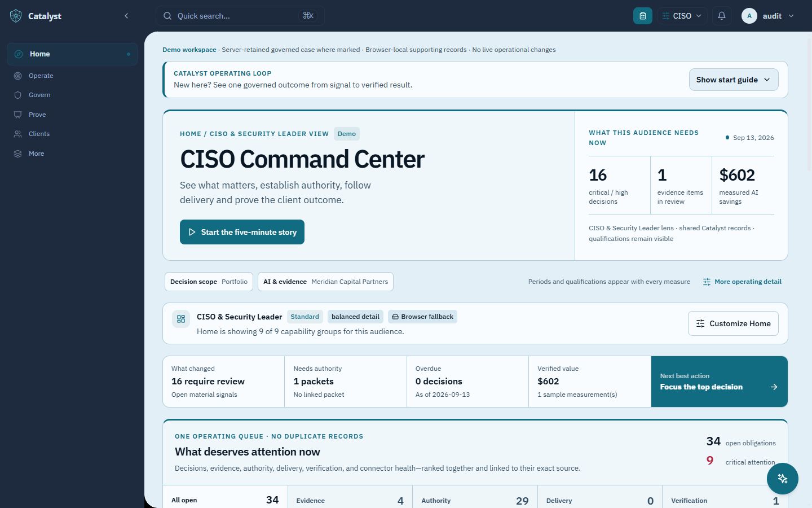This screenshot has width=812, height=508.
Task: Click the Browser fallback badge
Action: [x=422, y=317]
